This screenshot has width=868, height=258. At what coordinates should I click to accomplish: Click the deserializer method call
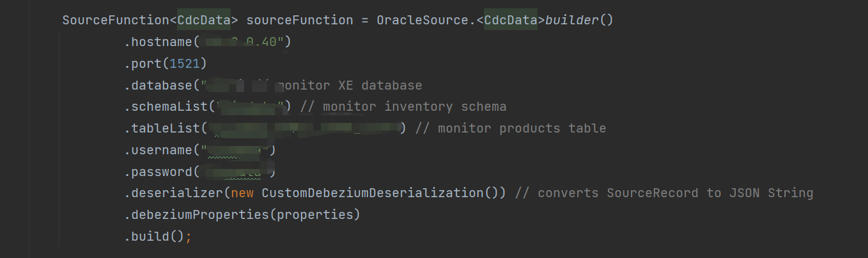[174, 193]
